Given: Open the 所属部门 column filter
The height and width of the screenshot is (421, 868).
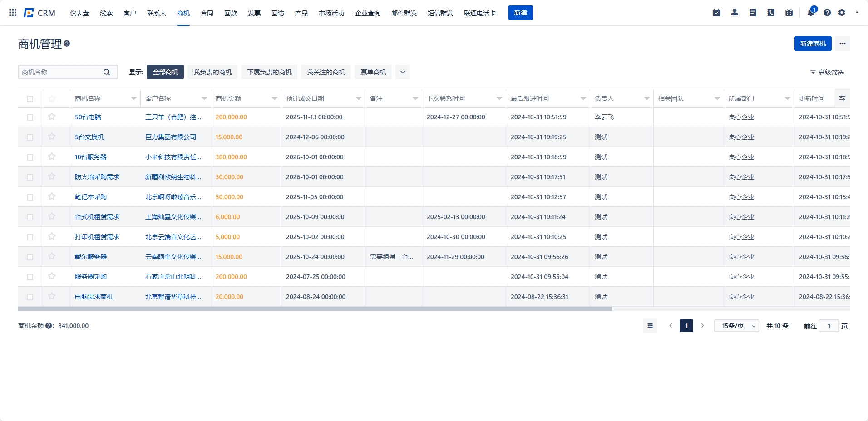Looking at the screenshot, I should [788, 98].
